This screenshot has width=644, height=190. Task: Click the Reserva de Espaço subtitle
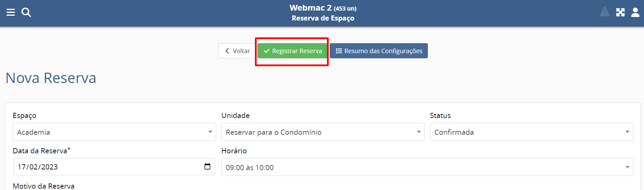click(x=323, y=18)
